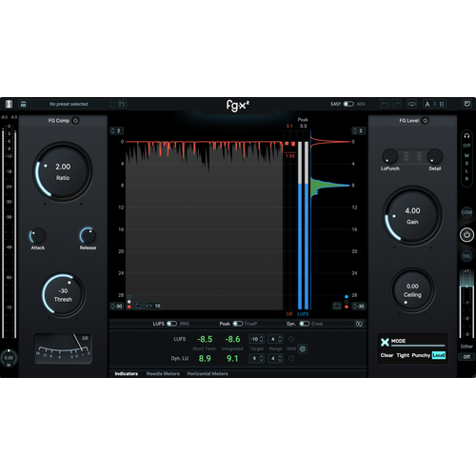Toggle Peak / TrueP switch

(238, 324)
